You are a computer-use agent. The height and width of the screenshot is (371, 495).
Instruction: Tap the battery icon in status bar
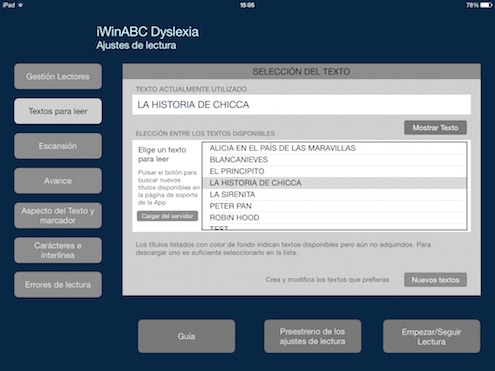pyautogui.click(x=486, y=5)
